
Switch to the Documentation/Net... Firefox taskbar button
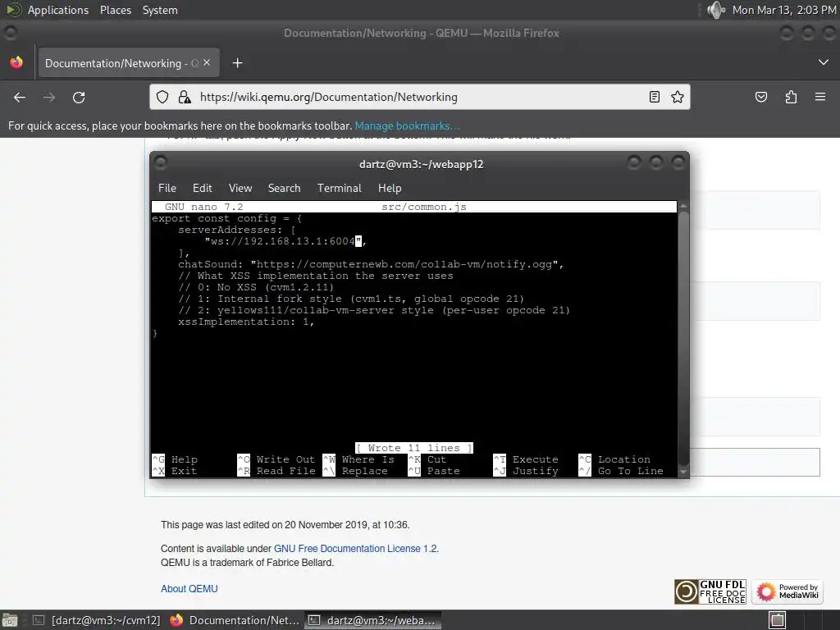(x=235, y=620)
